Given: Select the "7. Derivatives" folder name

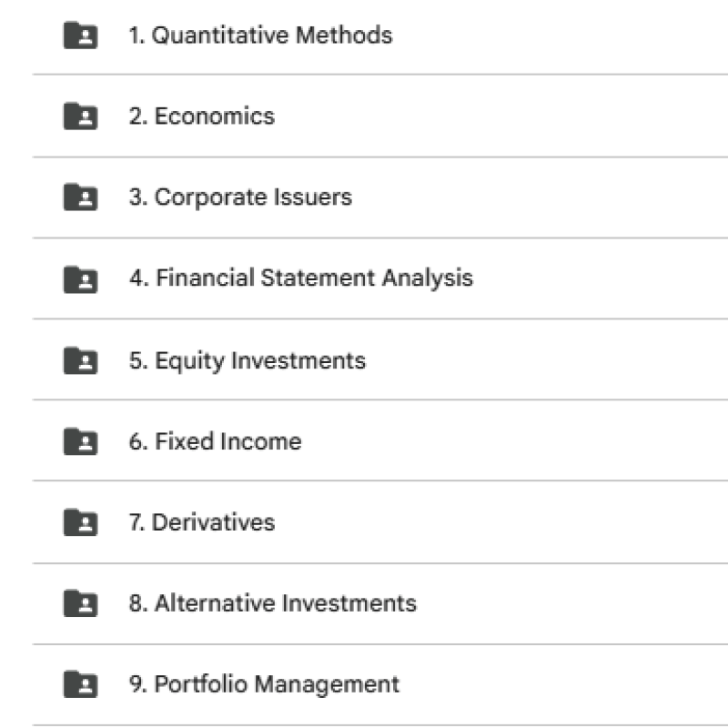Looking at the screenshot, I should 201,522.
